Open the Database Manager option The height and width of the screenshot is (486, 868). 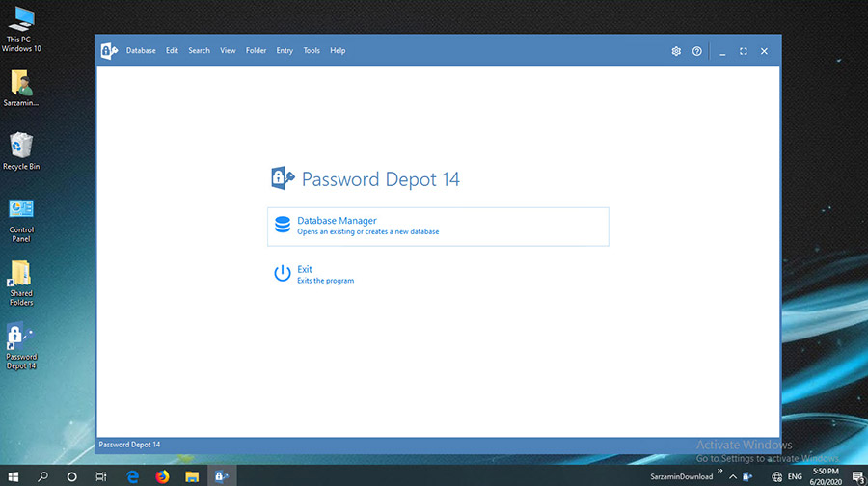click(438, 227)
